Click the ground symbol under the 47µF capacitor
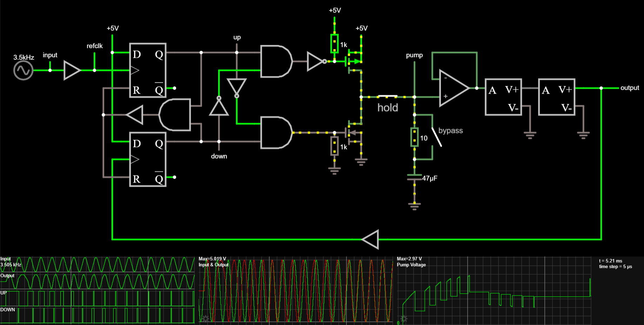Image resolution: width=644 pixels, height=325 pixels. click(415, 206)
